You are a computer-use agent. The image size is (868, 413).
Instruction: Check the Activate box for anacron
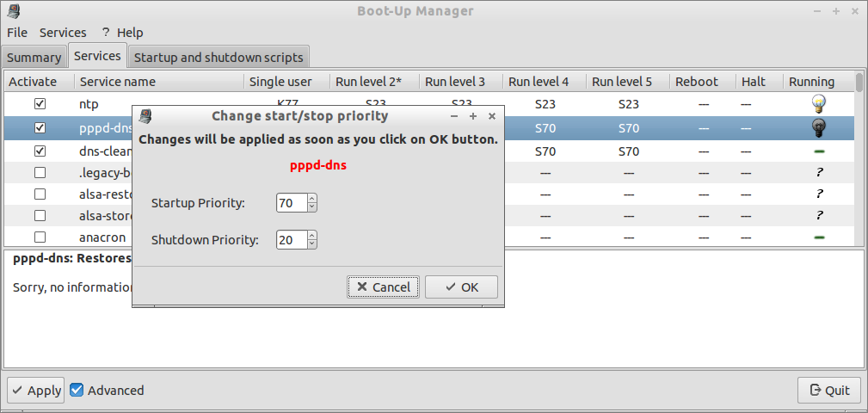pyautogui.click(x=40, y=237)
